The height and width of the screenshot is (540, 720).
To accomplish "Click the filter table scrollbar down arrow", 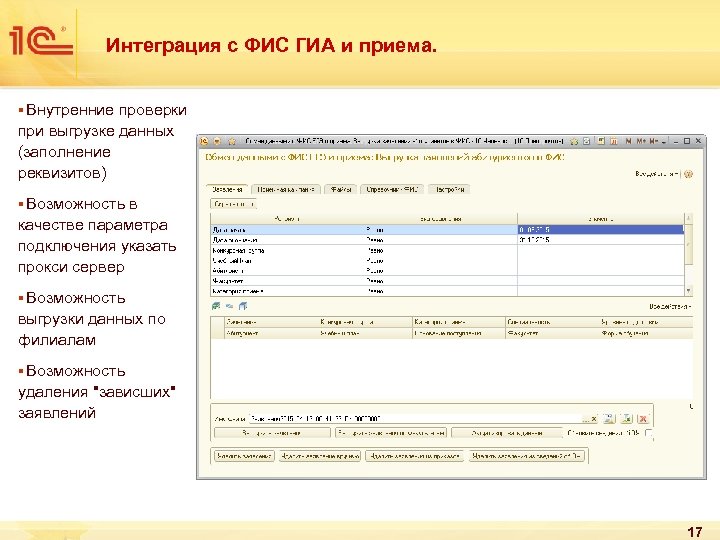I will (x=688, y=291).
